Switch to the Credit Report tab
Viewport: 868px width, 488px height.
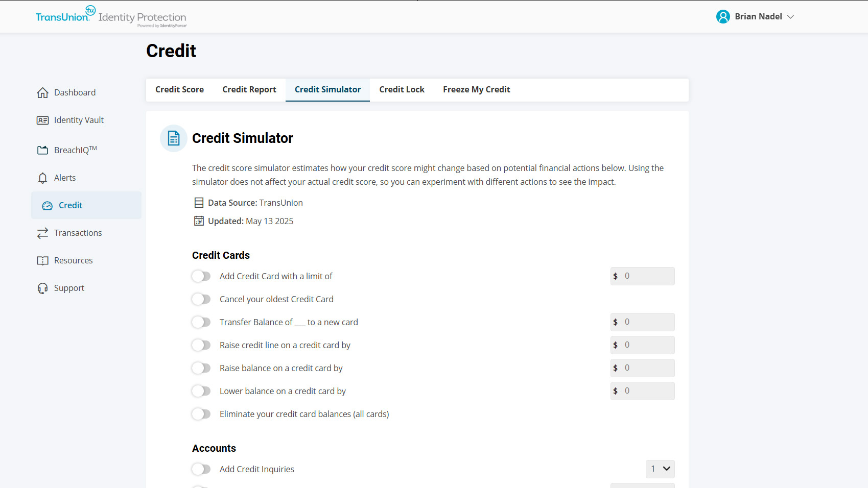point(249,90)
